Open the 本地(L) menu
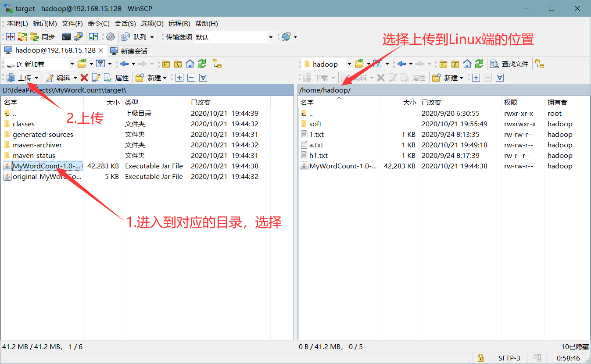Image resolution: width=591 pixels, height=364 pixels. click(17, 24)
